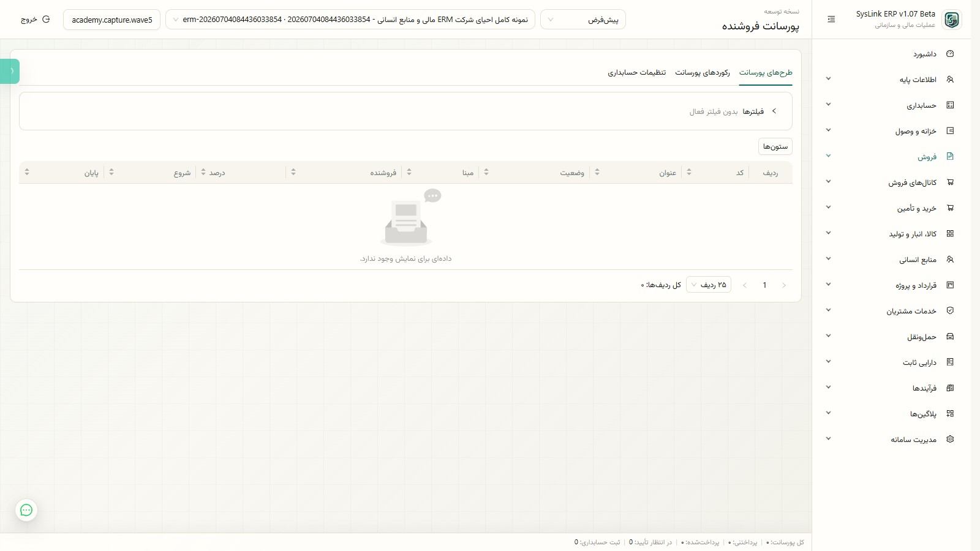Click the ستون‌ها columns button
This screenshot has height=551, width=980.
click(x=775, y=146)
